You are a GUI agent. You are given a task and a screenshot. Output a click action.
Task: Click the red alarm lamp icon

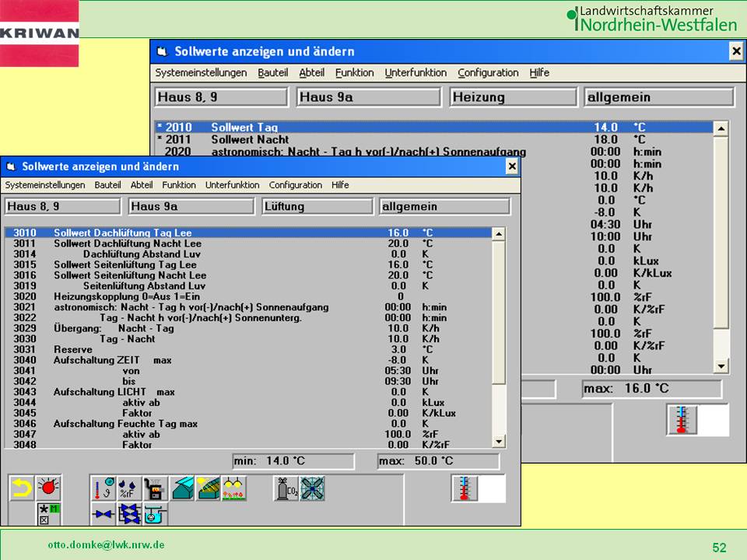[x=49, y=489]
